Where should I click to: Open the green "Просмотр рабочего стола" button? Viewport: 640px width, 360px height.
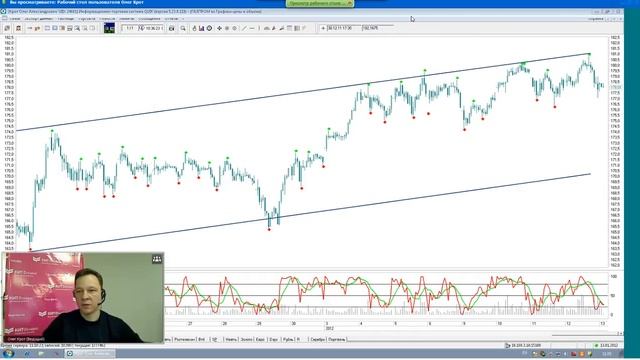click(x=320, y=3)
